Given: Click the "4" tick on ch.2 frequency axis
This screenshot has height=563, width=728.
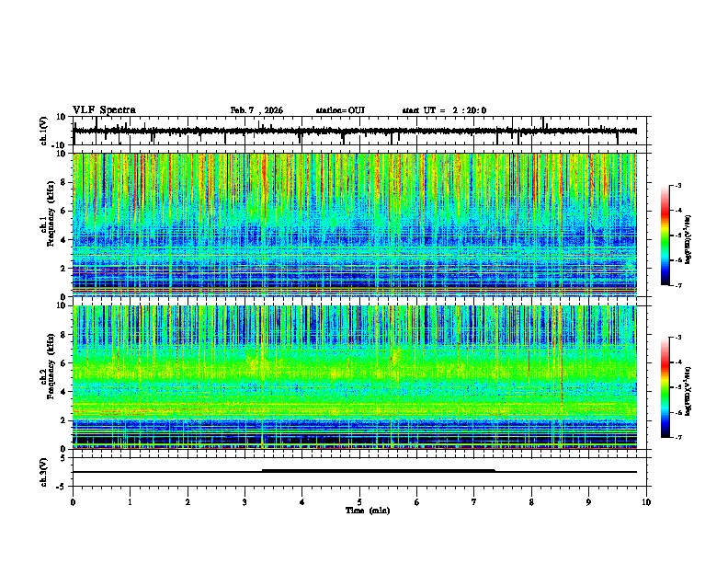Looking at the screenshot, I should point(63,392).
